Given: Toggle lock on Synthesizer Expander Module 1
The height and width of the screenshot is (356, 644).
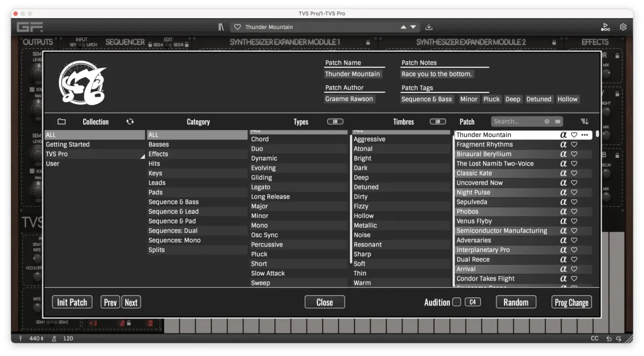Looking at the screenshot, I should click(x=368, y=42).
